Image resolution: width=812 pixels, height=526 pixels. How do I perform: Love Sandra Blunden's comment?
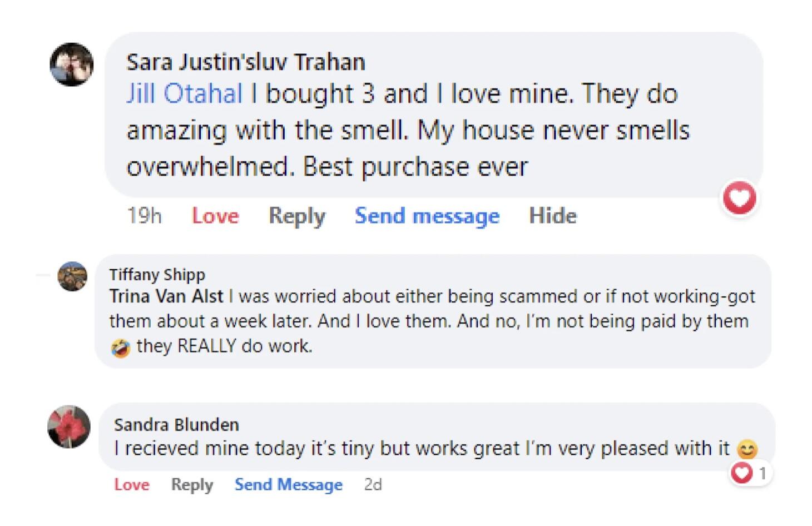(x=132, y=485)
